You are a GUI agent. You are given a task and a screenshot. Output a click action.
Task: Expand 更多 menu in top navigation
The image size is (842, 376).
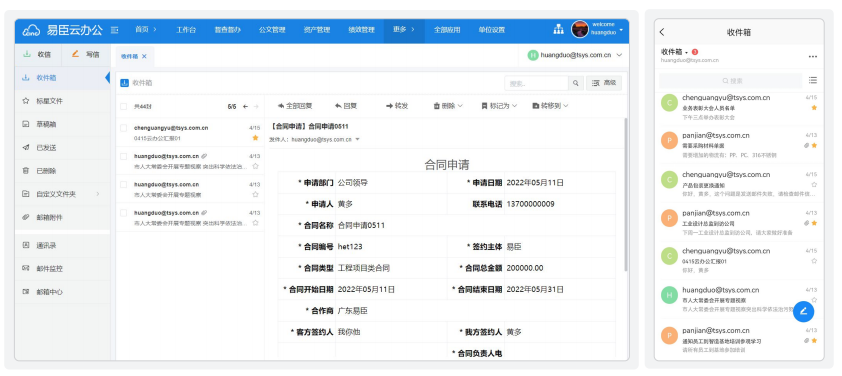404,30
